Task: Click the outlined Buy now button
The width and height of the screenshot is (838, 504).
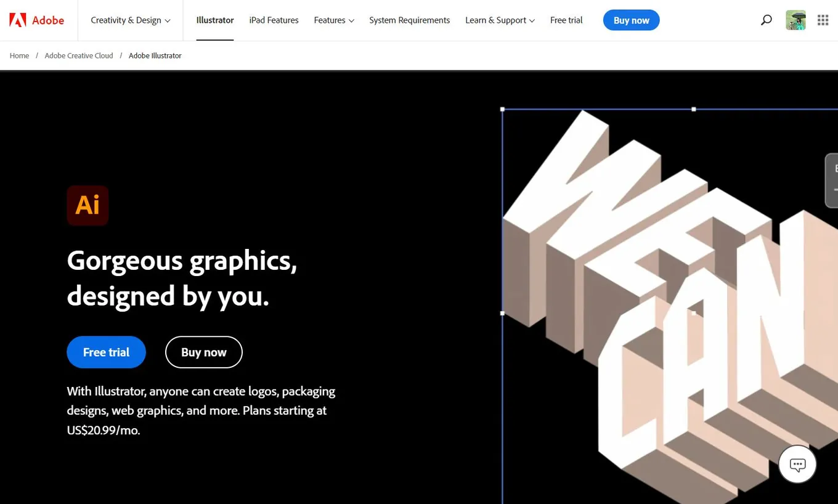Action: [x=203, y=352]
